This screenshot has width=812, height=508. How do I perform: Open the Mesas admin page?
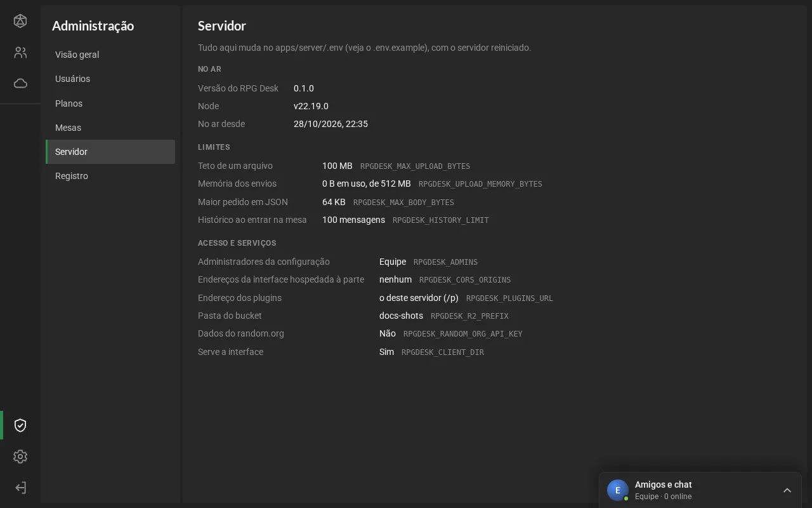point(110,128)
